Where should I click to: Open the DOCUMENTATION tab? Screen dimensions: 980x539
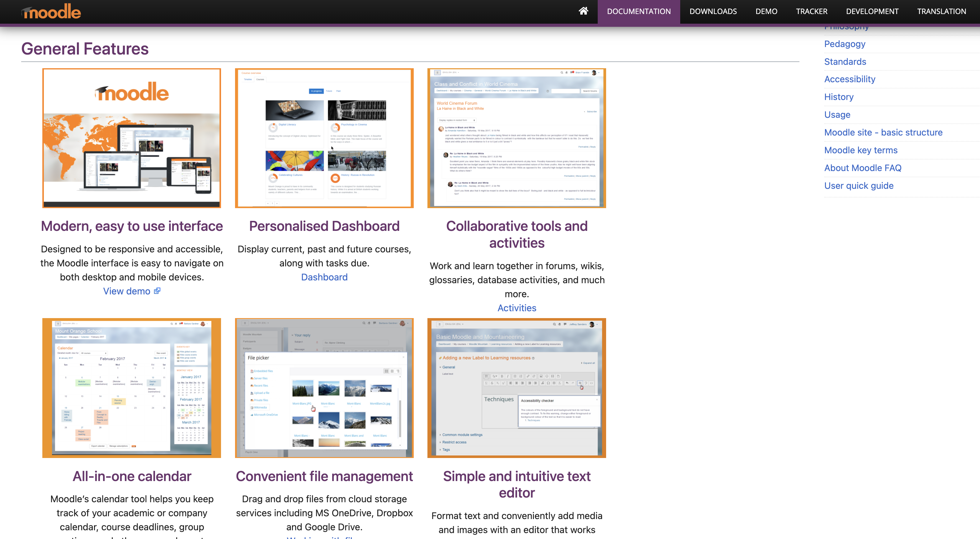[x=639, y=12]
